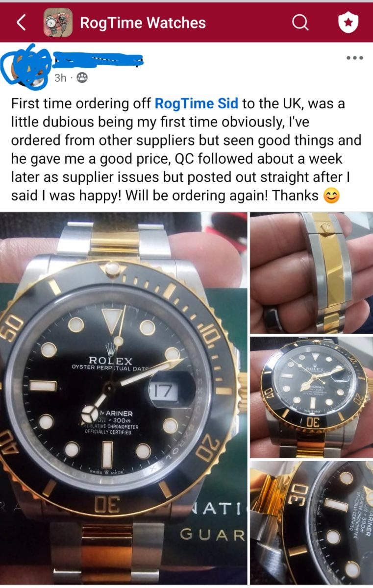373x588 pixels.
Task: Open the search magnifier icon
Action: point(300,22)
